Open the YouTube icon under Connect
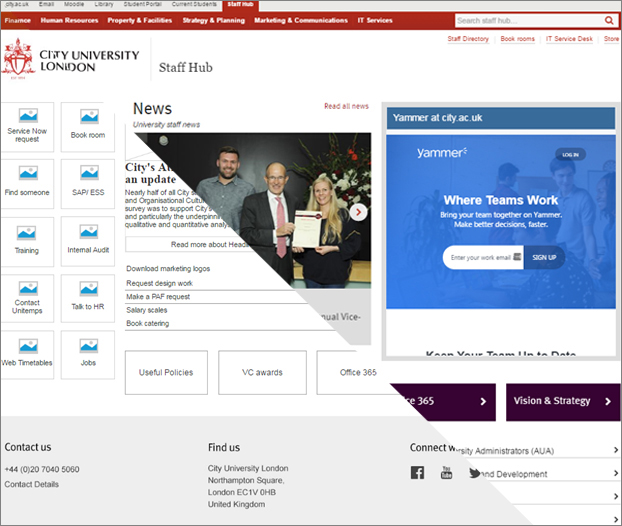The height and width of the screenshot is (526, 622). 446,473
